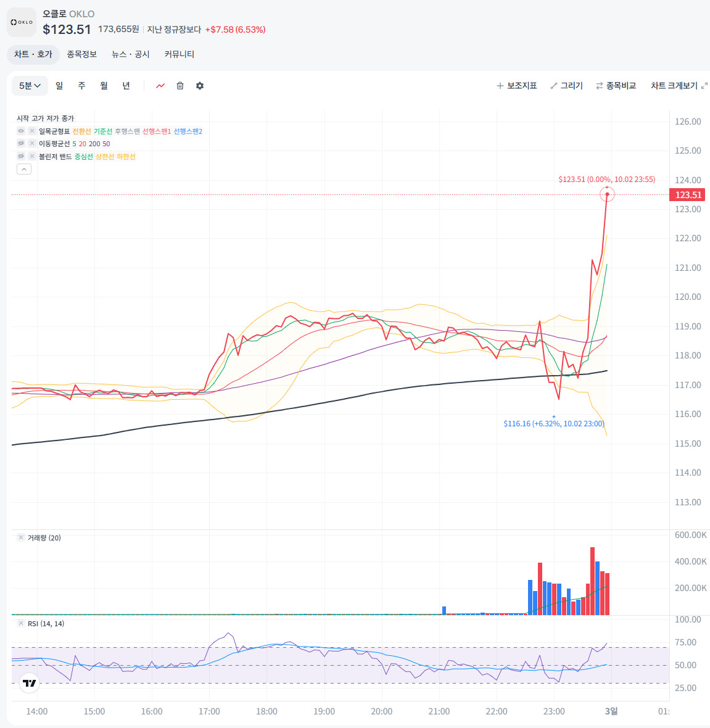The image size is (710, 728).
Task: Open the 종목정보 tab
Action: pos(81,54)
